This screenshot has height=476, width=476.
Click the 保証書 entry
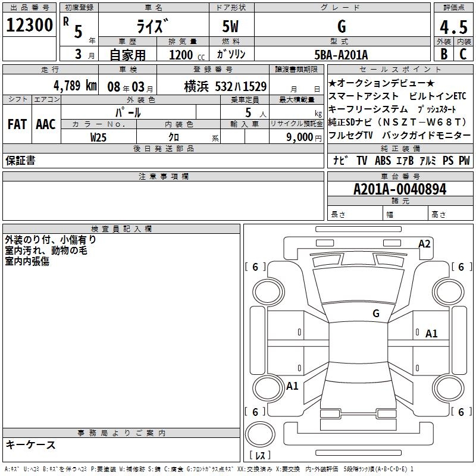[x=20, y=160]
